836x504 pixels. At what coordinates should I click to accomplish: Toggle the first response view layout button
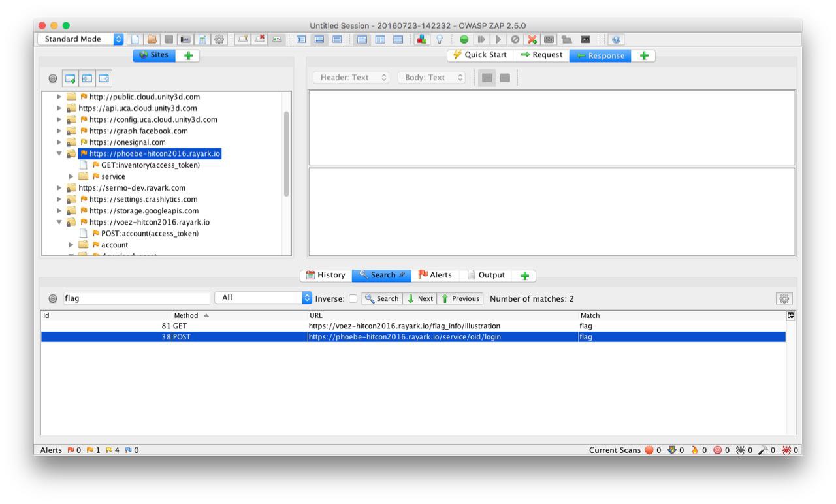(x=486, y=78)
